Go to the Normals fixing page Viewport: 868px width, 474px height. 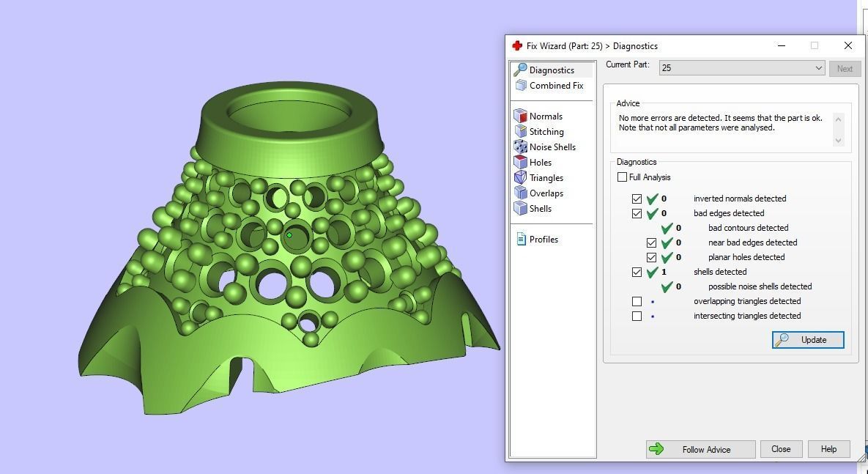546,116
